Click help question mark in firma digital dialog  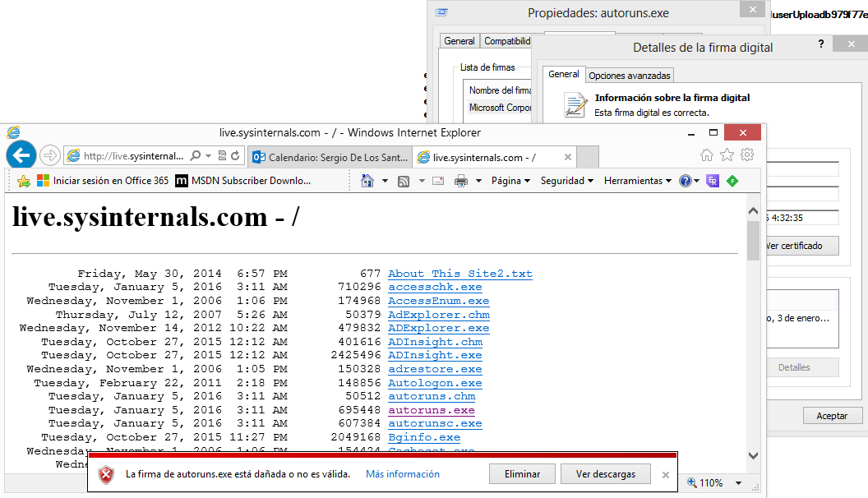[821, 44]
